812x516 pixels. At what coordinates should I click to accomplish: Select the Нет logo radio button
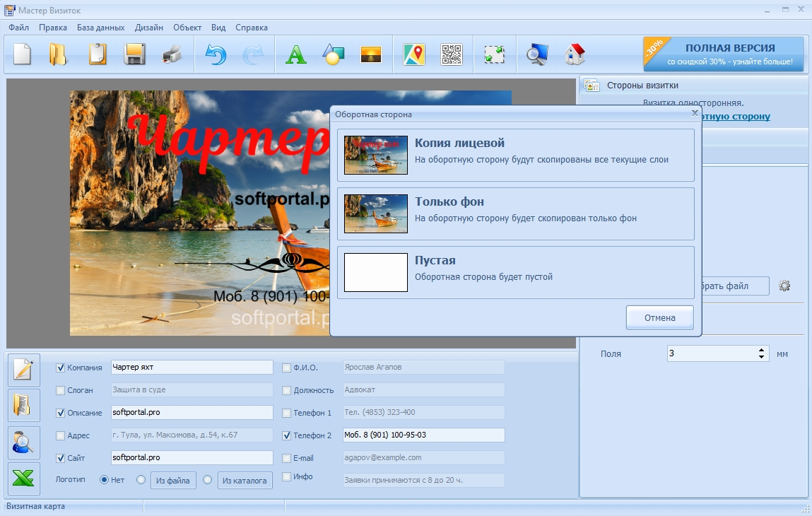104,480
